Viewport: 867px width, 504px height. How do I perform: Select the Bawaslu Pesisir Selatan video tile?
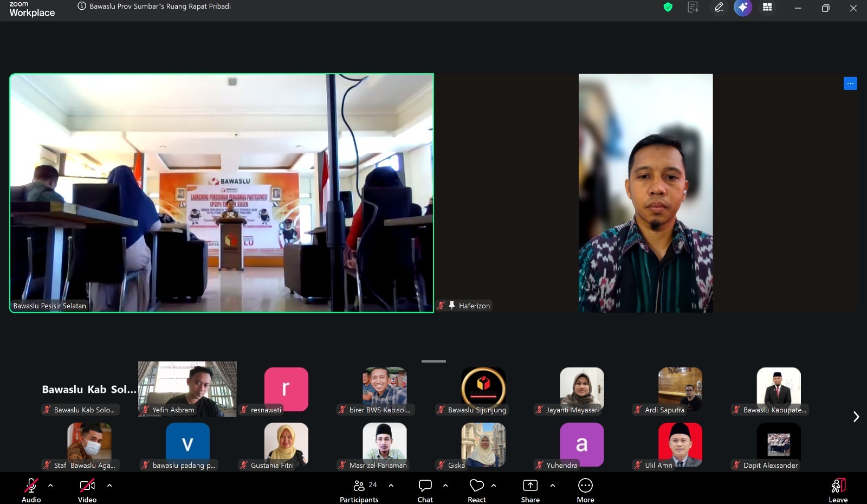(x=222, y=193)
